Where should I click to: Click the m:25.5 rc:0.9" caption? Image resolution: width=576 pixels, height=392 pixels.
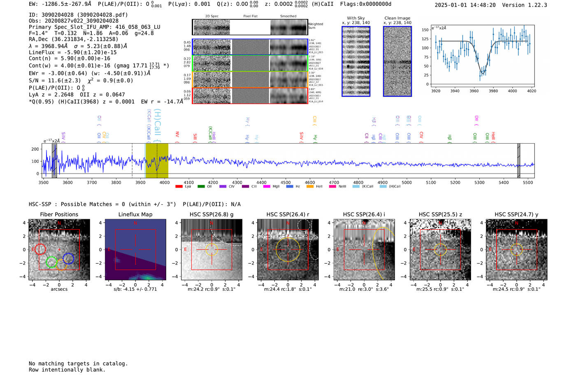440,289
